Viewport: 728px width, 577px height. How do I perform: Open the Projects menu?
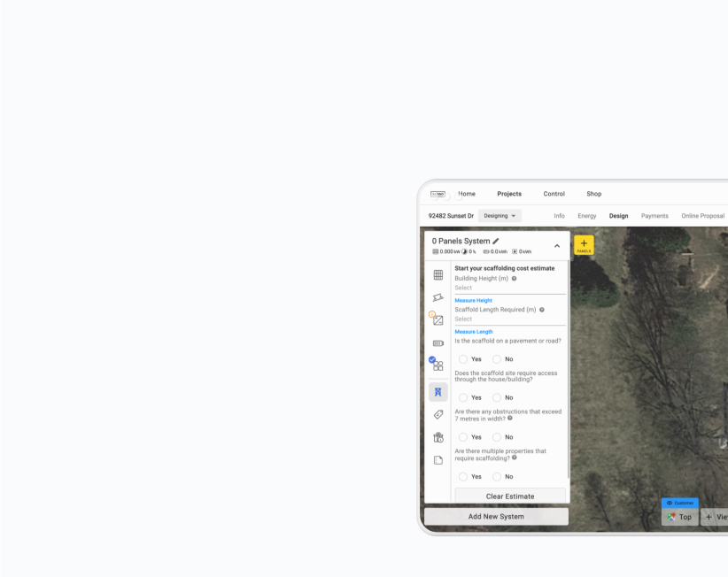(x=509, y=194)
